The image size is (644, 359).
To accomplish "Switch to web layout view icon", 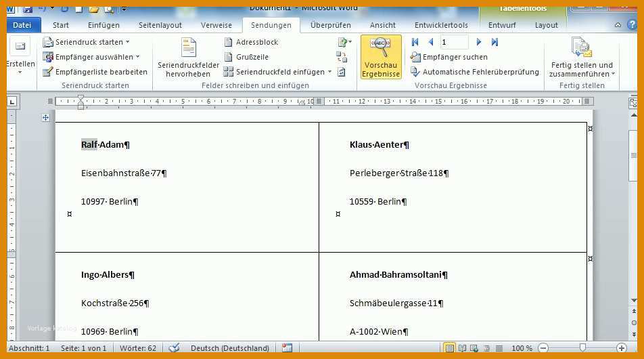I will tap(474, 348).
